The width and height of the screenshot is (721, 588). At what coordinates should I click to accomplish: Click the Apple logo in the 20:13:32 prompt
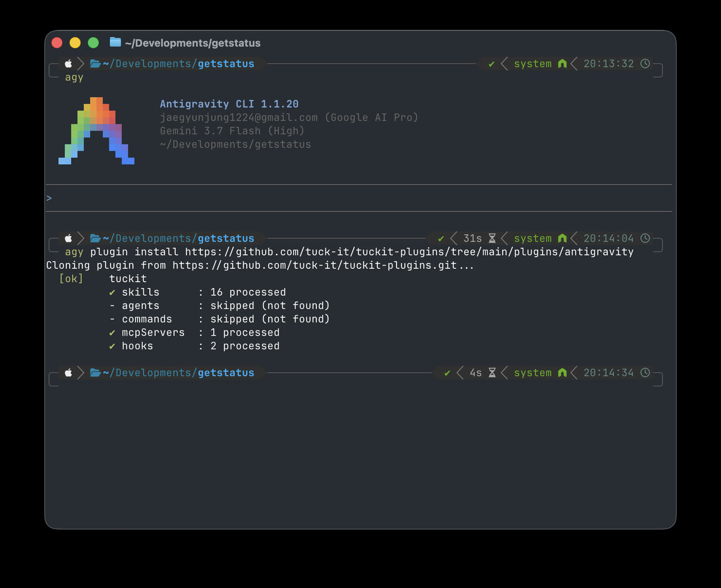[x=68, y=64]
